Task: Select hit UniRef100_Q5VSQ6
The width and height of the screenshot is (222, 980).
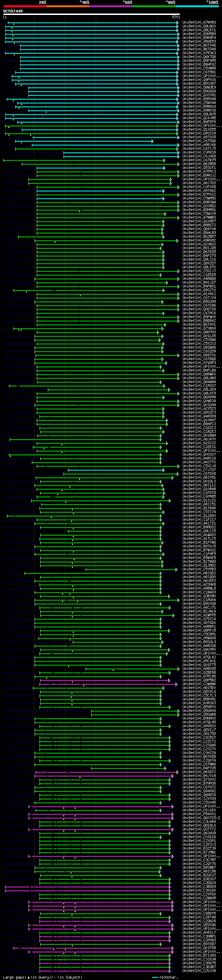Action: coord(199,925)
